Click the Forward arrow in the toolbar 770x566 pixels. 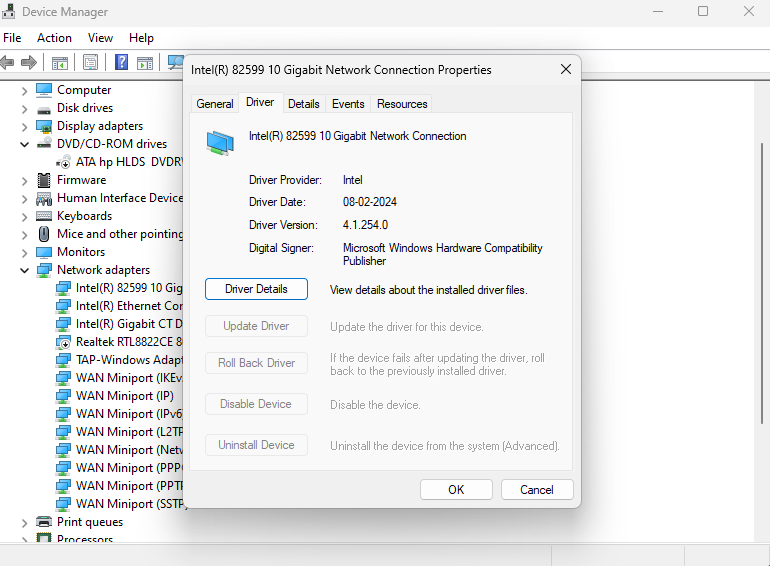pos(29,62)
